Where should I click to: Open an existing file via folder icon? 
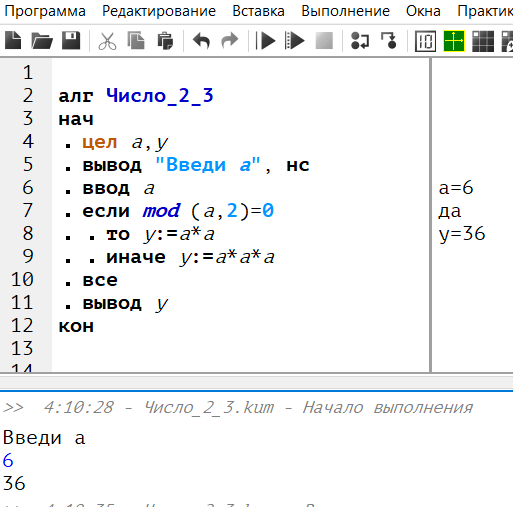point(42,41)
